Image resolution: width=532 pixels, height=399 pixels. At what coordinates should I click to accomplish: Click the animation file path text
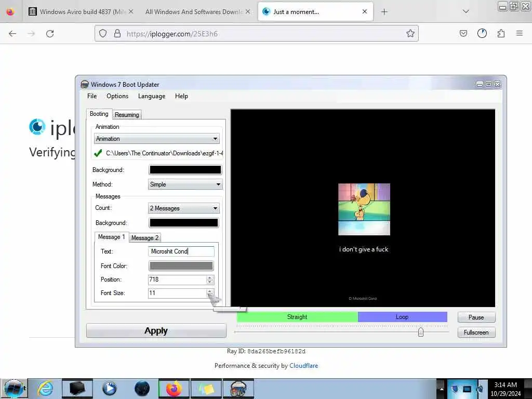pos(164,153)
